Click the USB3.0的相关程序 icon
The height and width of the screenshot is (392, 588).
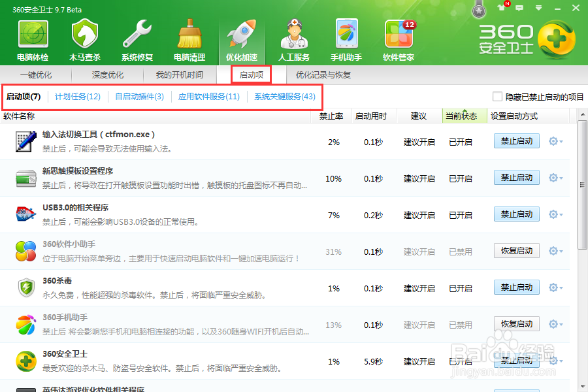point(26,214)
